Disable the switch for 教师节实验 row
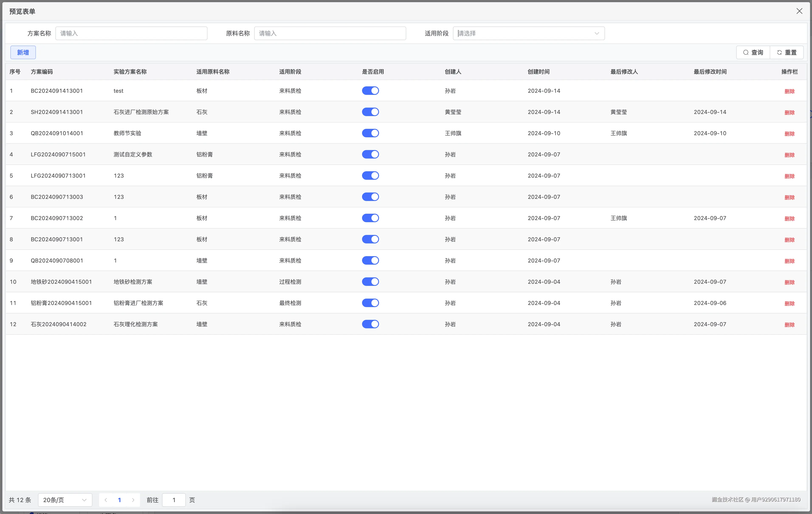This screenshot has height=514, width=812. click(370, 133)
